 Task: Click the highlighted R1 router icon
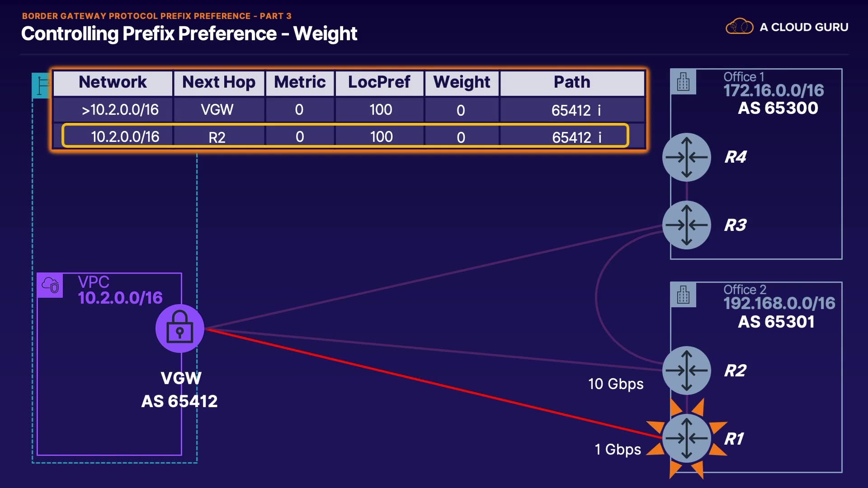click(686, 438)
